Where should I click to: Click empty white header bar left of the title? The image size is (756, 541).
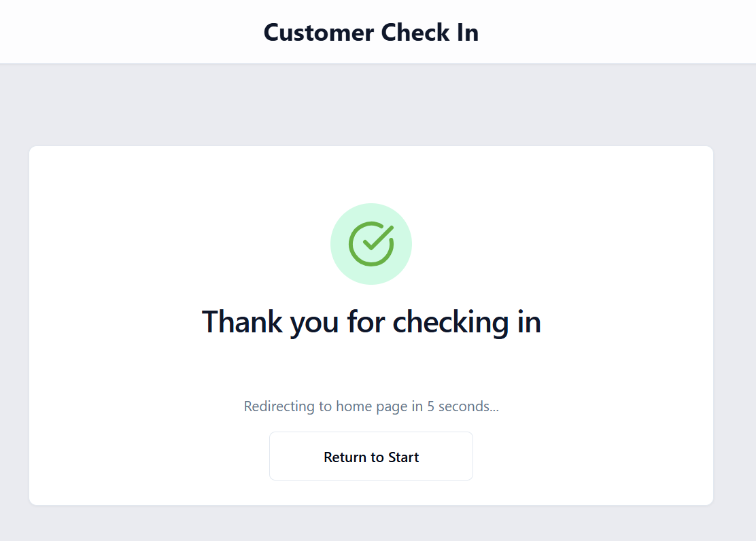coord(122,33)
